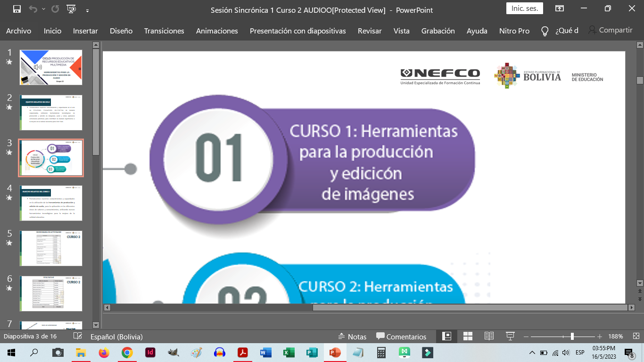Open the Ribbon Display Options icon
This screenshot has width=644, height=362.
click(x=560, y=8)
